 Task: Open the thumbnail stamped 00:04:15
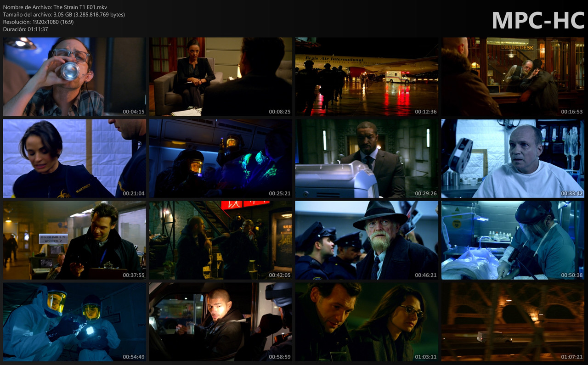coord(75,77)
